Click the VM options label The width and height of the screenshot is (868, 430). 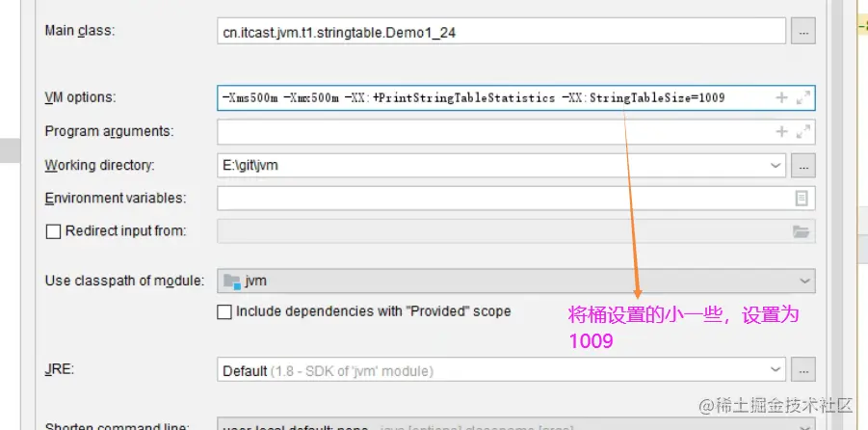(x=80, y=98)
